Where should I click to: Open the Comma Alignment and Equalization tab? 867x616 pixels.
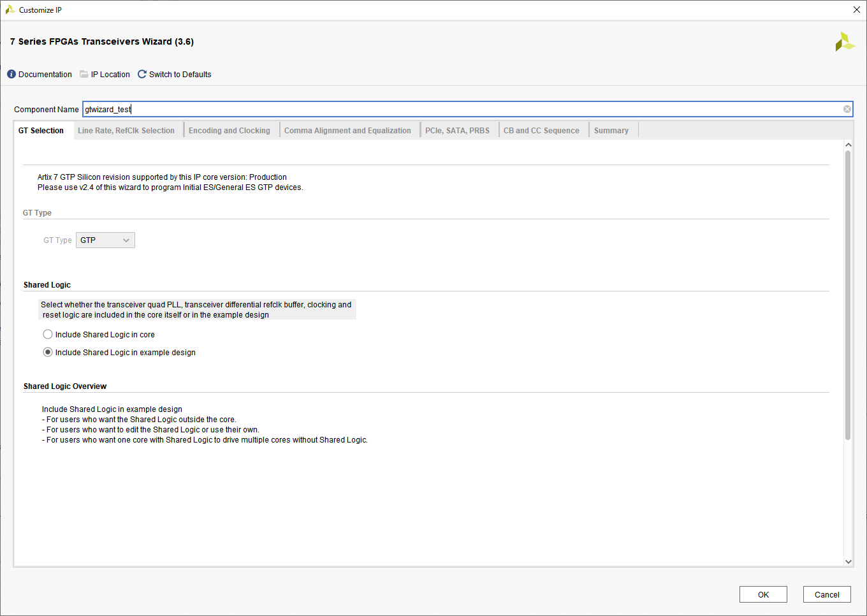[x=347, y=131]
